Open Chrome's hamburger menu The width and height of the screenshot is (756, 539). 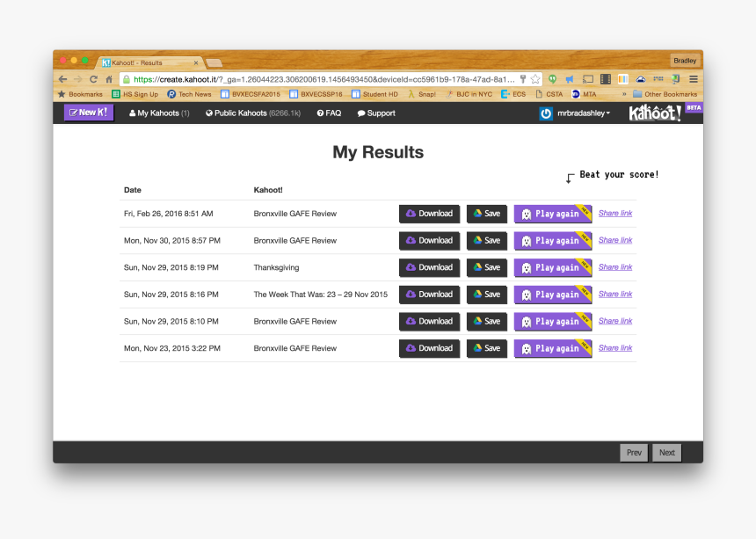pos(694,79)
